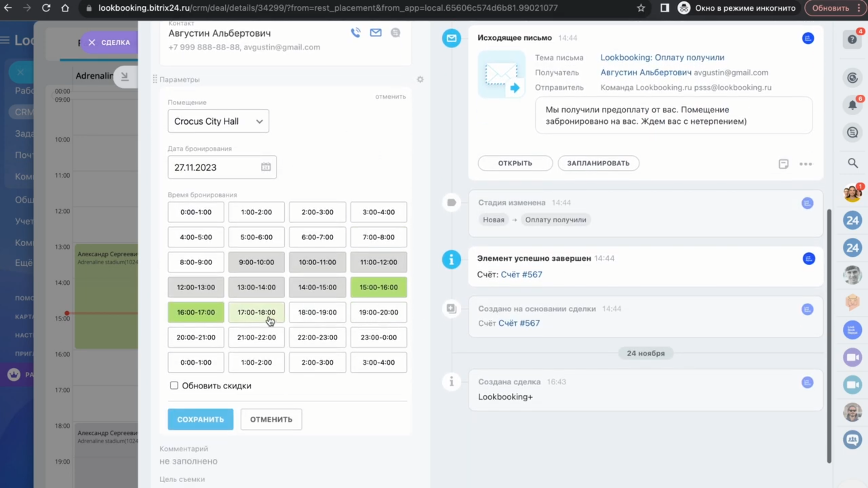Click the phone call icon for the contact
Image resolution: width=868 pixels, height=488 pixels.
click(x=355, y=33)
